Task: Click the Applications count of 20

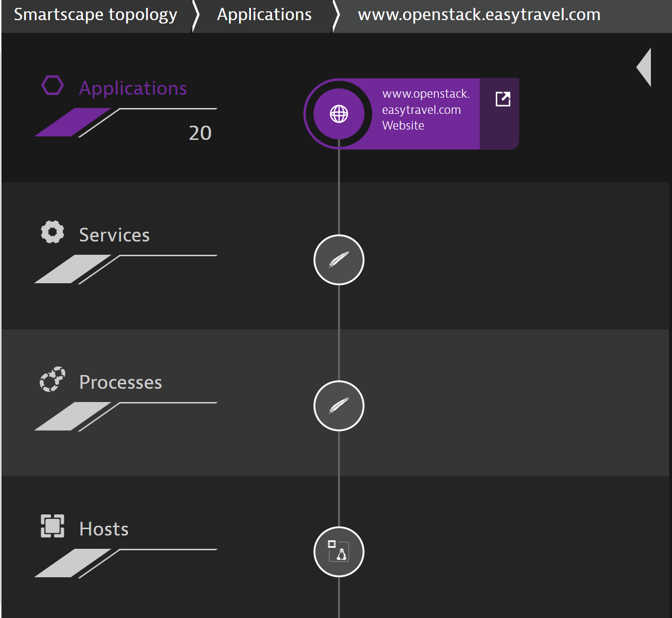Action: click(x=200, y=133)
